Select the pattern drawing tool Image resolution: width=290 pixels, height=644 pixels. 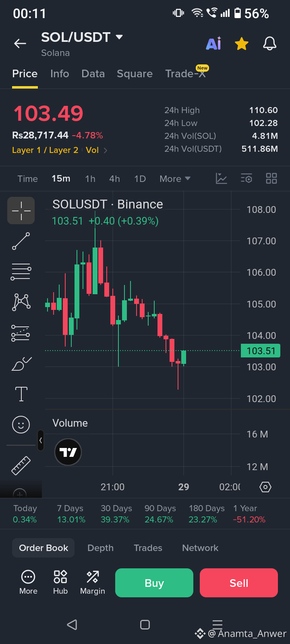pyautogui.click(x=21, y=302)
